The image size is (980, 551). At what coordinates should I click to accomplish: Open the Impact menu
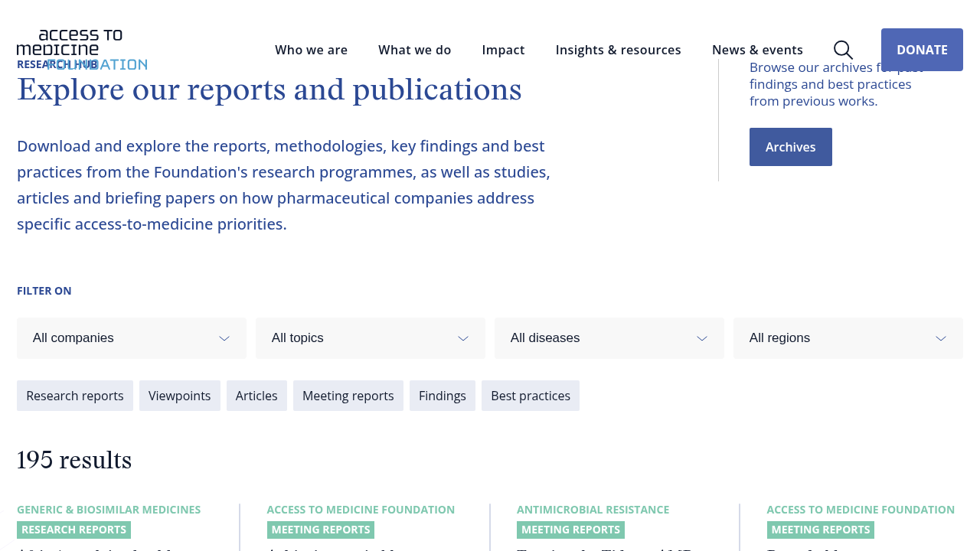tap(504, 50)
